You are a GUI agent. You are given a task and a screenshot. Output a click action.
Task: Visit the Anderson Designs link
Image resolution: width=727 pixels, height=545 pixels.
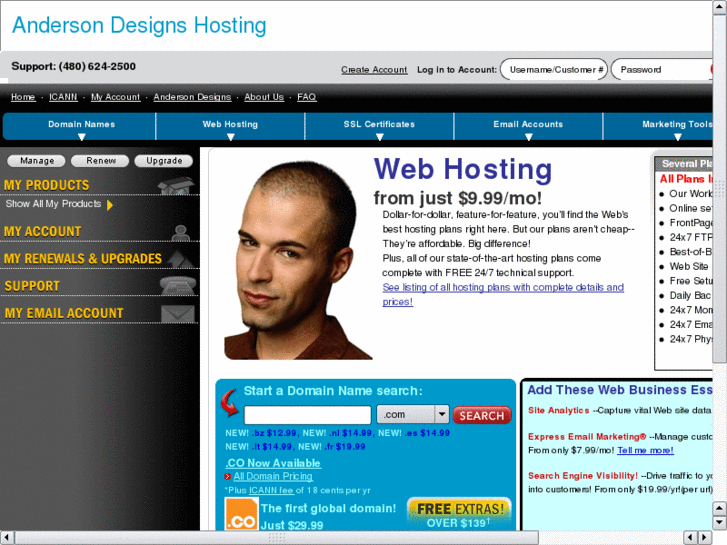(192, 97)
